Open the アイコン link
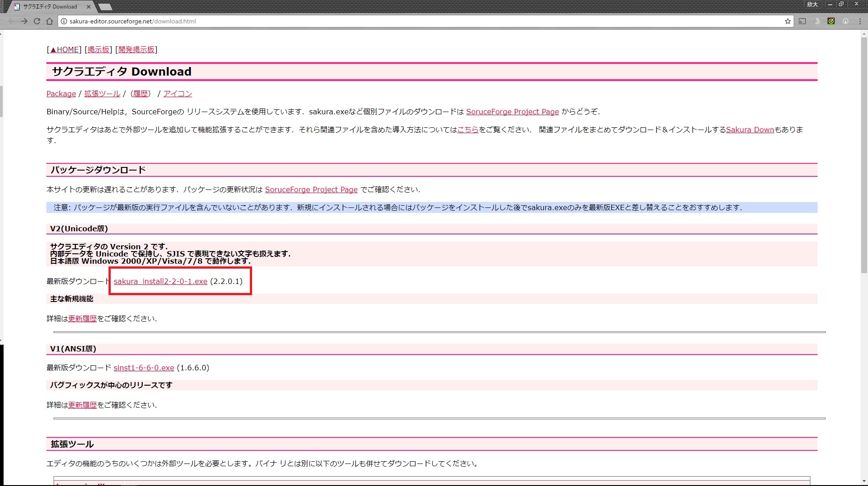 pyautogui.click(x=177, y=94)
